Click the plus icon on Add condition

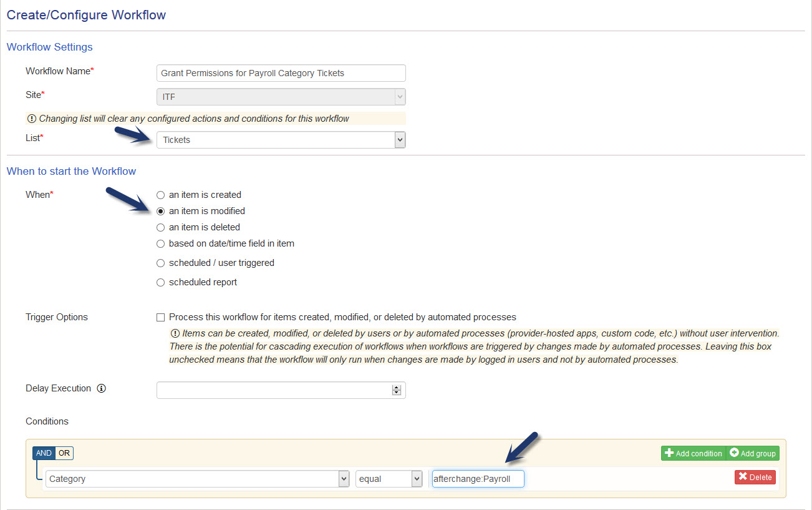point(669,453)
